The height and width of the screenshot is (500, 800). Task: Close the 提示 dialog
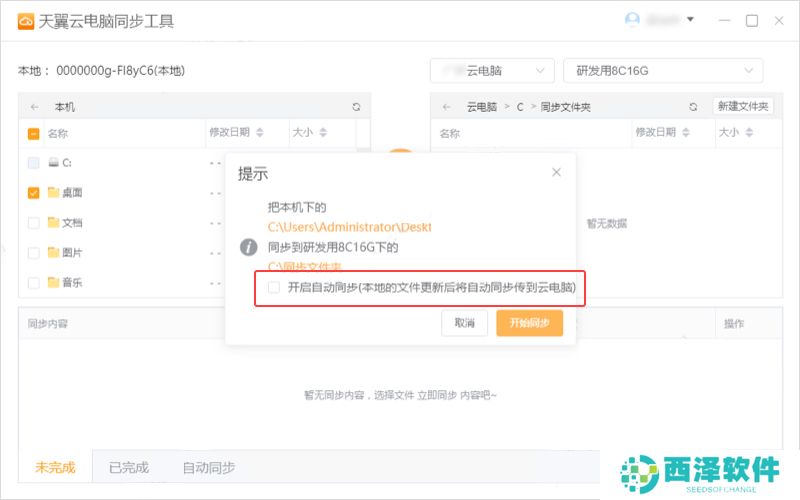[556, 172]
